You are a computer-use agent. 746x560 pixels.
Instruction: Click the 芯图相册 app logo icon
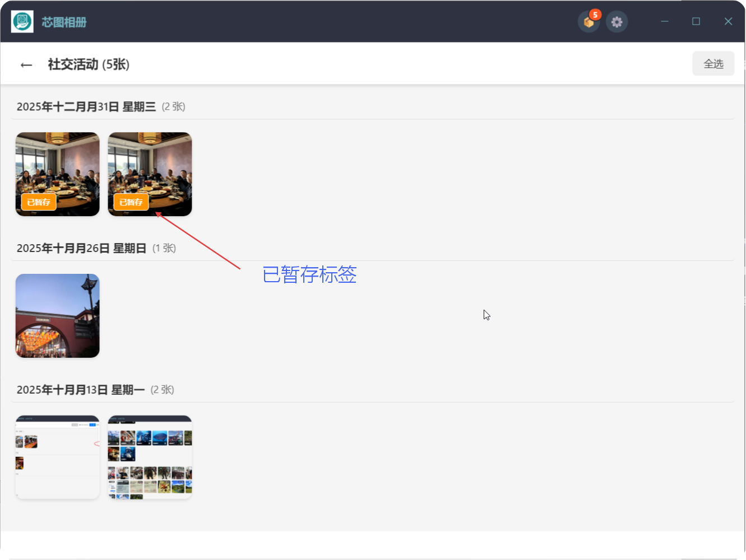(x=22, y=22)
